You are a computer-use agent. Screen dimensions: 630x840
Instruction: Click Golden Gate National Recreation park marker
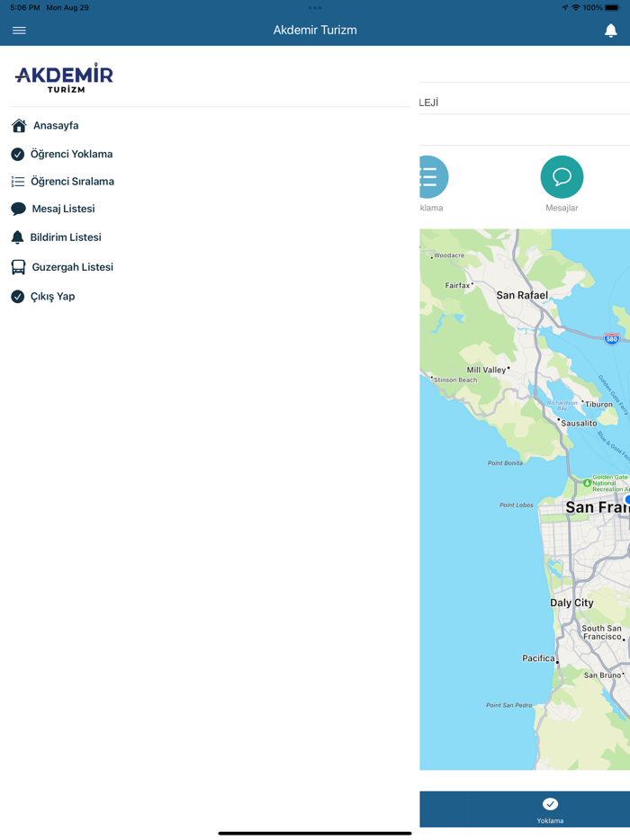(x=587, y=483)
